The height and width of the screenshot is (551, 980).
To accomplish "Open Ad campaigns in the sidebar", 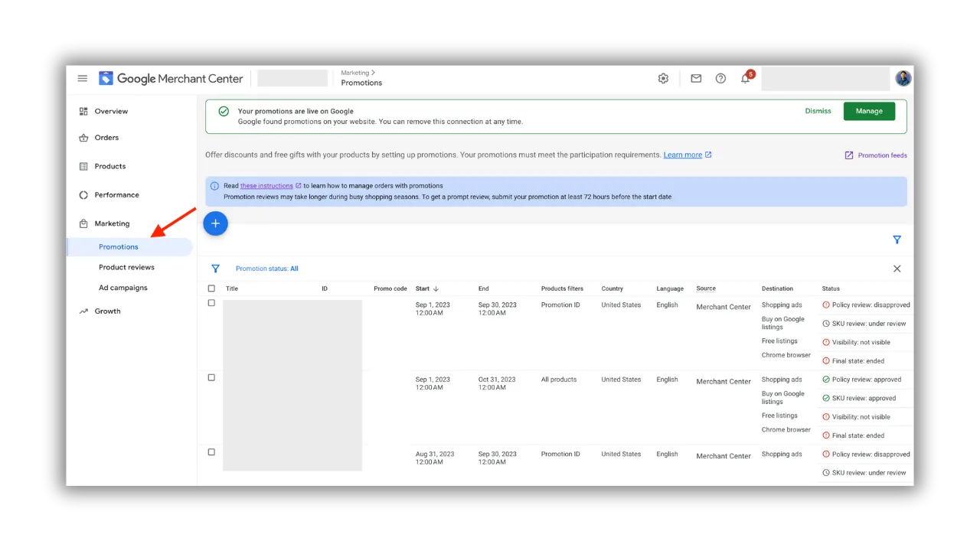I will tap(122, 288).
